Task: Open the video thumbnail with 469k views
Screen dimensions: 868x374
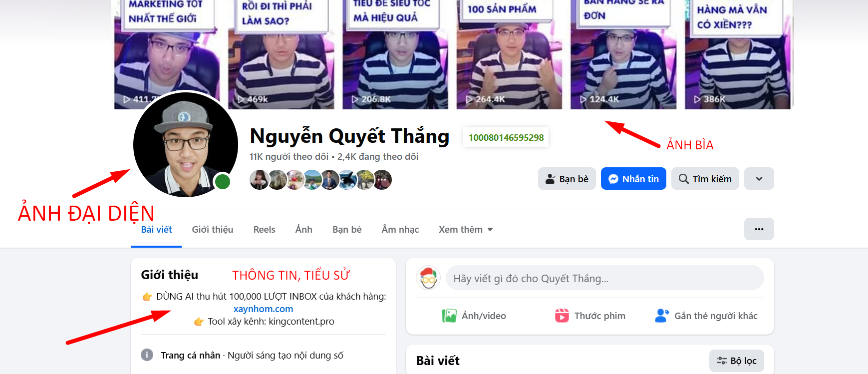Action: [x=281, y=54]
